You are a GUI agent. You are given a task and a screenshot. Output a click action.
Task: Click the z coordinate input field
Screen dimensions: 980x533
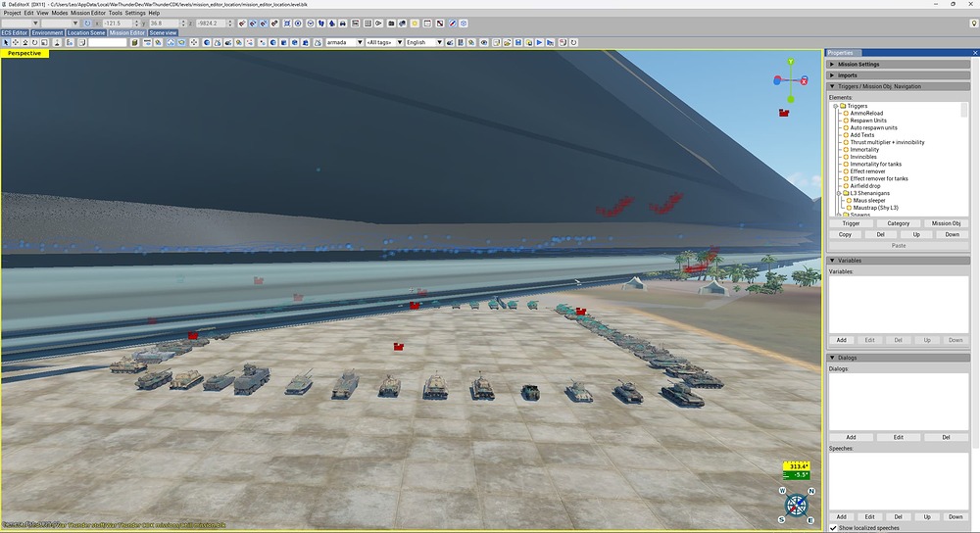coord(211,24)
